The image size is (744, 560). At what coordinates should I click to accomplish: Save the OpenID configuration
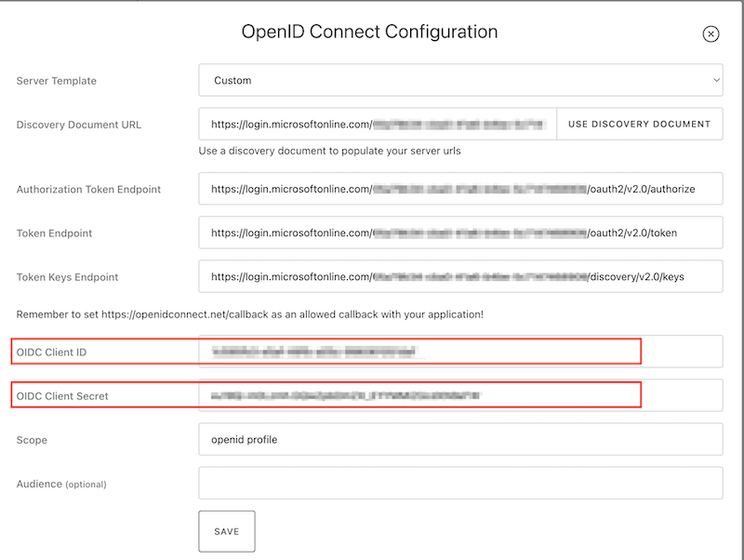[227, 531]
